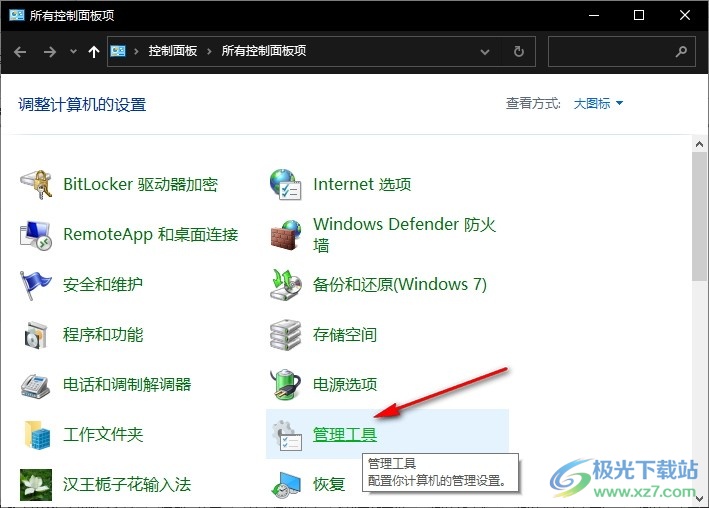Click the Storage Spaces drive stack icon

pos(285,335)
